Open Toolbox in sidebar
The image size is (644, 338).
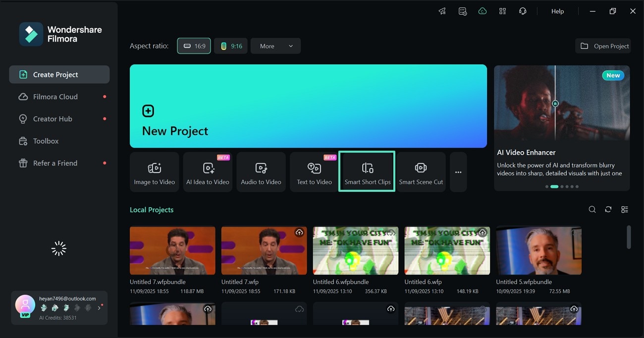pos(59,141)
